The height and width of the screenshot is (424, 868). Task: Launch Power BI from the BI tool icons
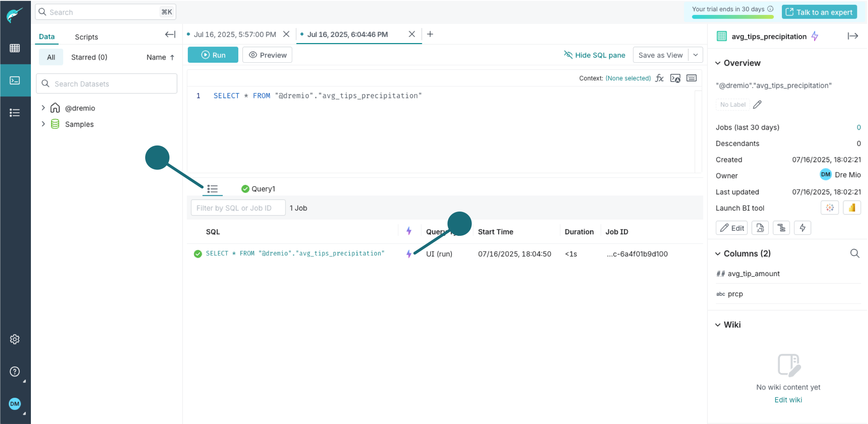point(852,207)
